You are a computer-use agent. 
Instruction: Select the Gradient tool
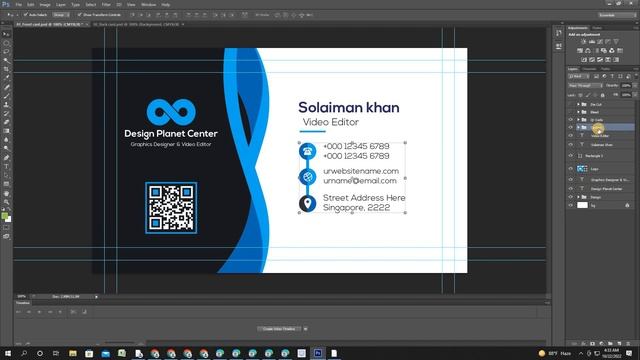6,131
